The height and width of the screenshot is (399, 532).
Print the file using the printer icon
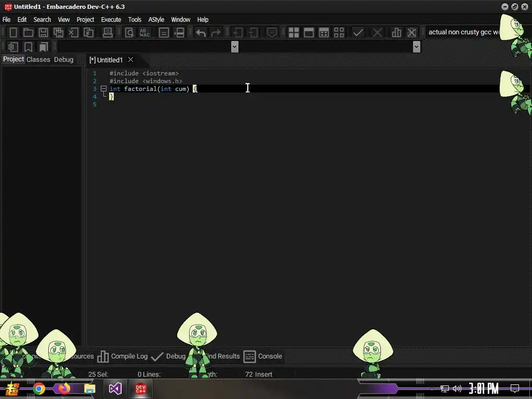click(108, 33)
